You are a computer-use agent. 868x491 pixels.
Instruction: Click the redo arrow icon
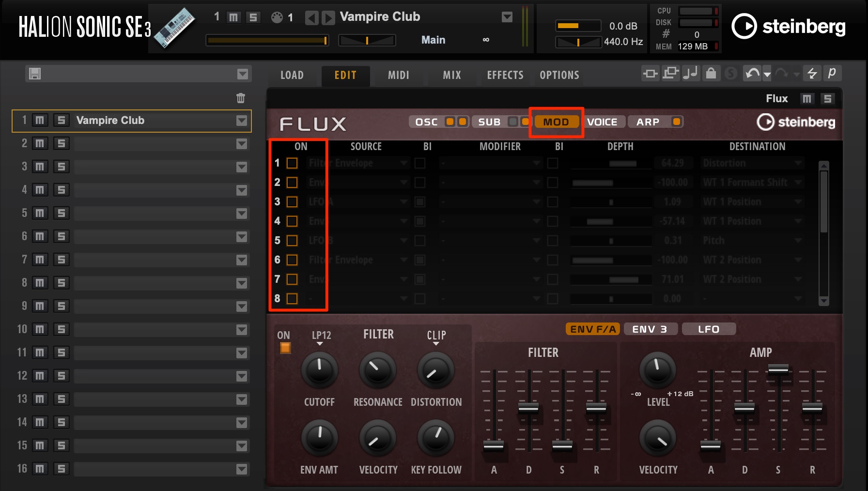tap(781, 74)
